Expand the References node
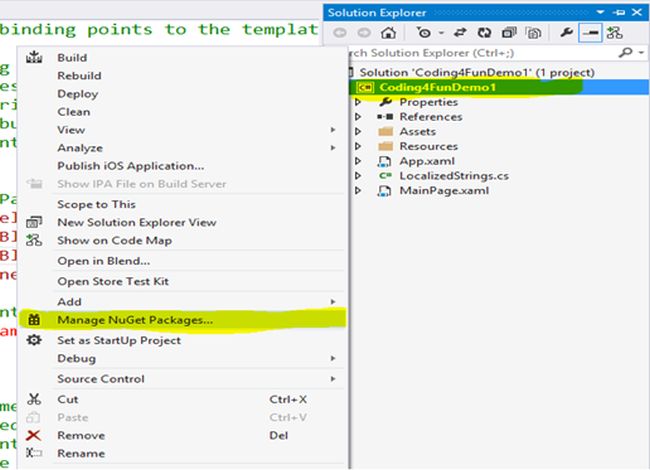Image resolution: width=650 pixels, height=470 pixels. pyautogui.click(x=358, y=117)
